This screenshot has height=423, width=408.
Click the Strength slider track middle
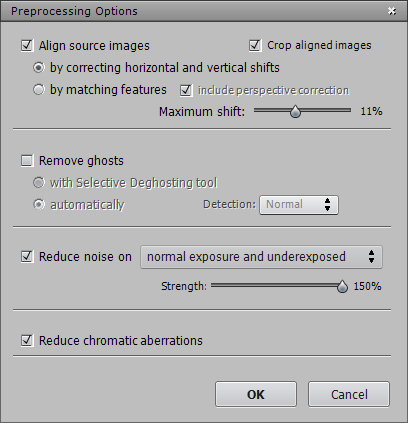[279, 285]
